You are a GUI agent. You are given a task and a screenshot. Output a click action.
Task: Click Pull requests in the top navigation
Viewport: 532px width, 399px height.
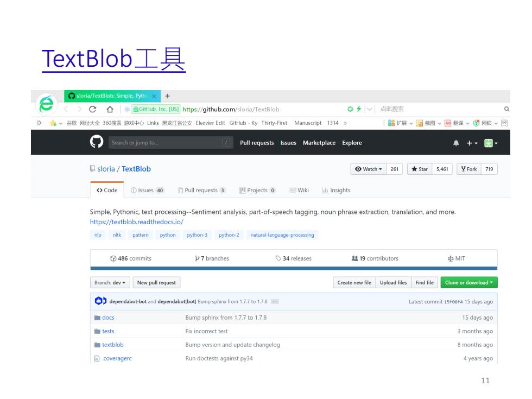point(257,143)
